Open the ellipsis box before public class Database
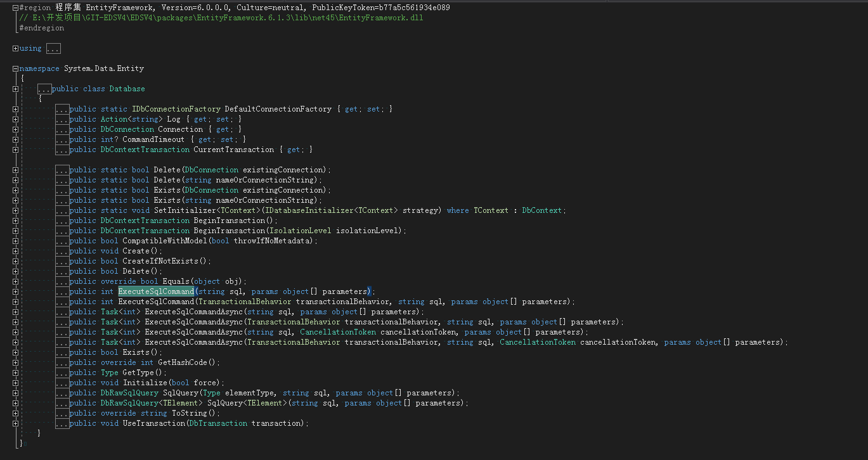Screen dimensions: 868x460 tap(44, 89)
